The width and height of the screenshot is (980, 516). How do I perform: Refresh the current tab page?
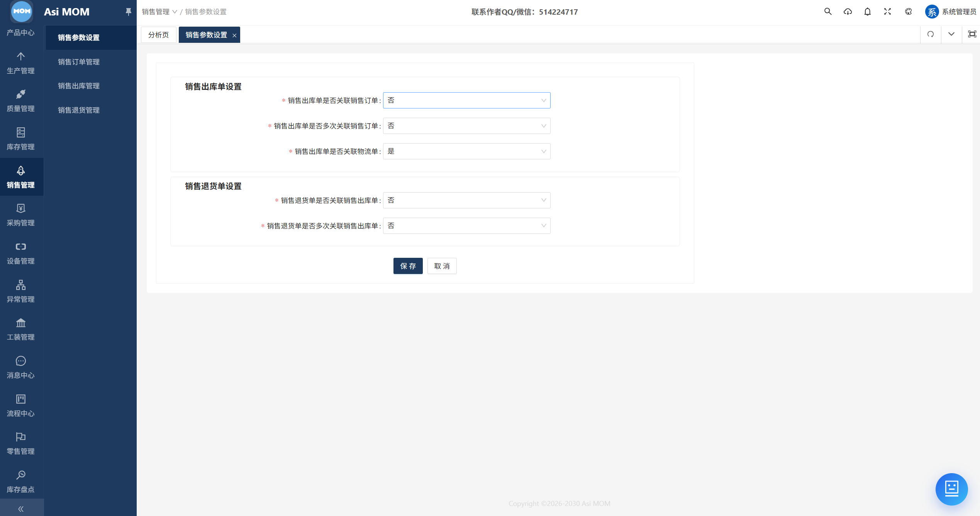point(931,34)
